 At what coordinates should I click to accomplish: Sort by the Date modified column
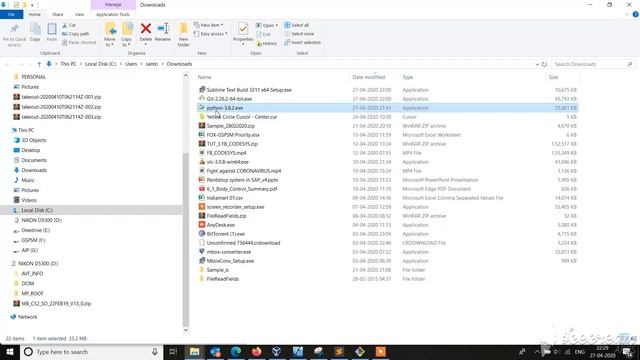pos(369,77)
